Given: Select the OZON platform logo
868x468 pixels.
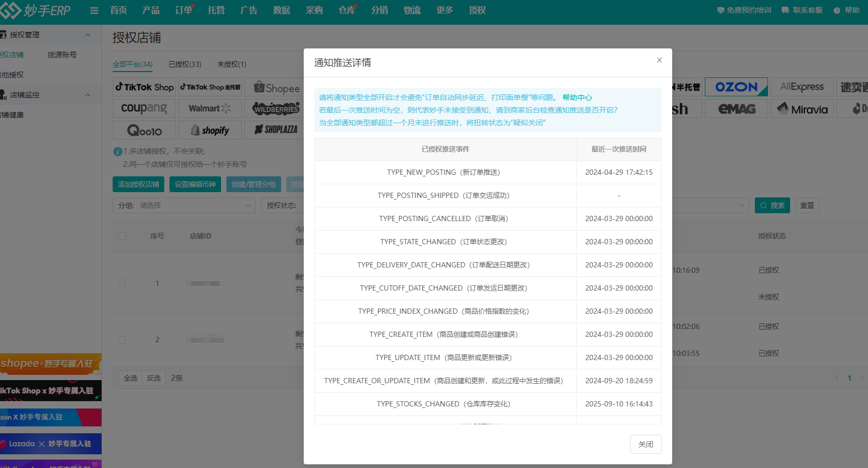Looking at the screenshot, I should point(736,87).
